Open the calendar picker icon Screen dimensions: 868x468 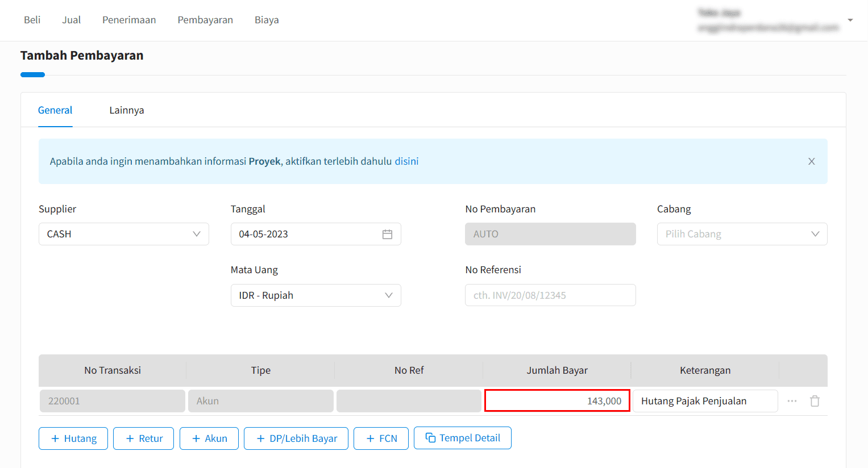[387, 234]
